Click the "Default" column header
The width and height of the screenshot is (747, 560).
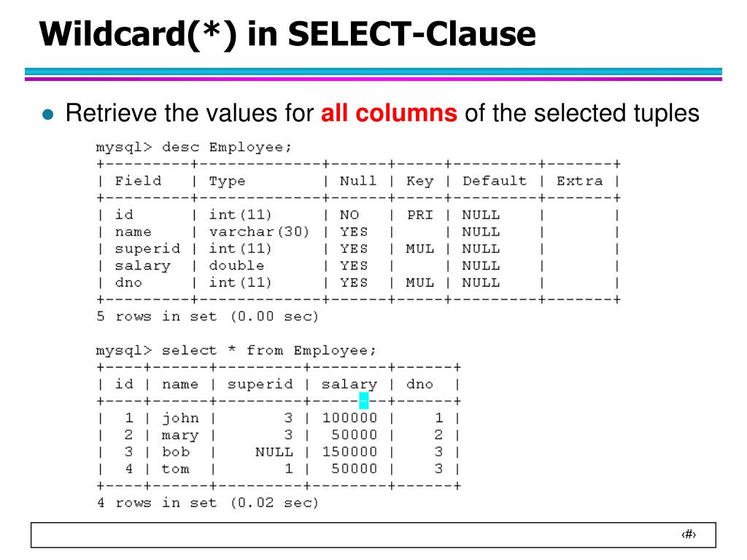pos(495,181)
